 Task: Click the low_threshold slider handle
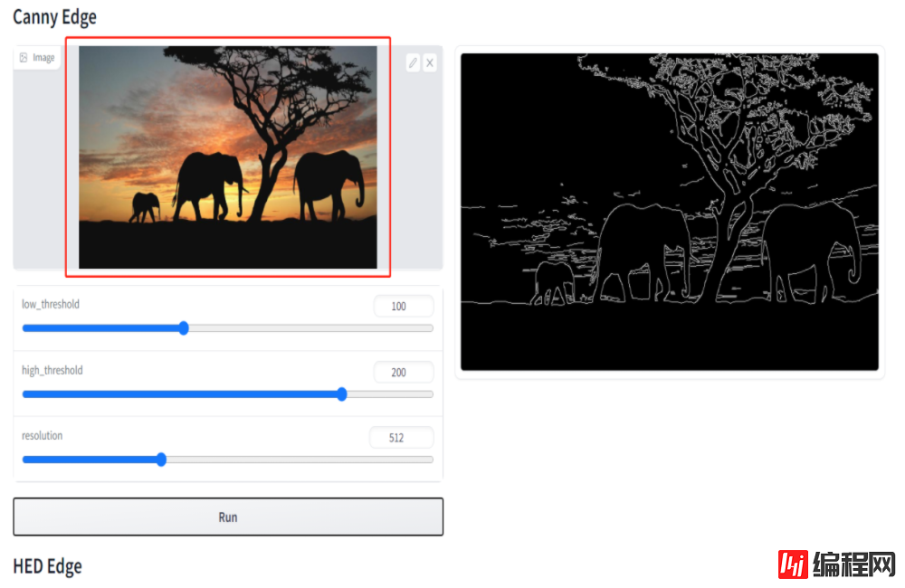point(184,328)
